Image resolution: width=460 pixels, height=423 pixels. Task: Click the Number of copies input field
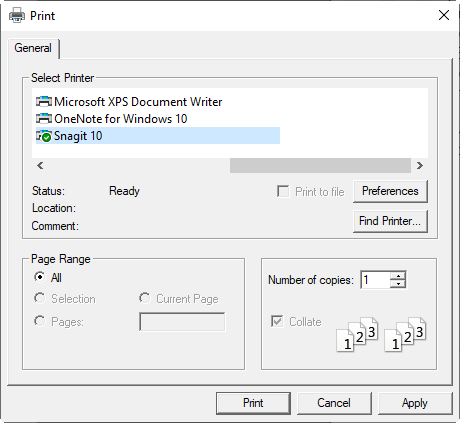[376, 280]
